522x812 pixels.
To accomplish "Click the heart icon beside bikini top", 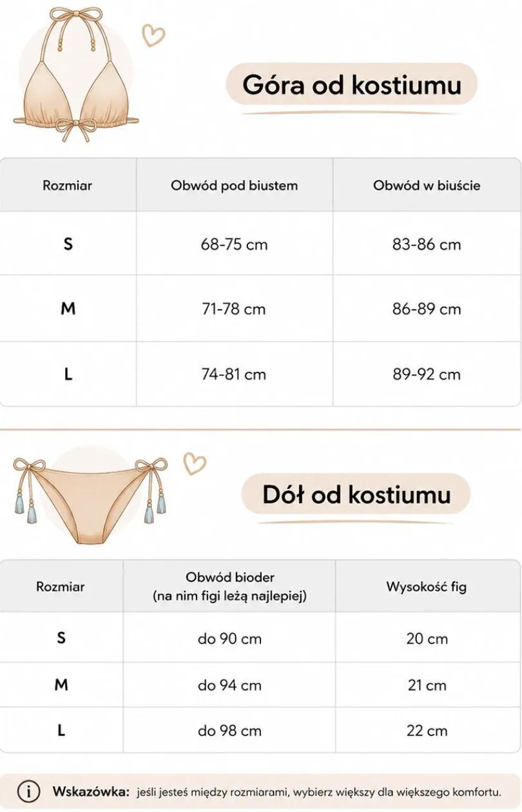I will pyautogui.click(x=153, y=35).
